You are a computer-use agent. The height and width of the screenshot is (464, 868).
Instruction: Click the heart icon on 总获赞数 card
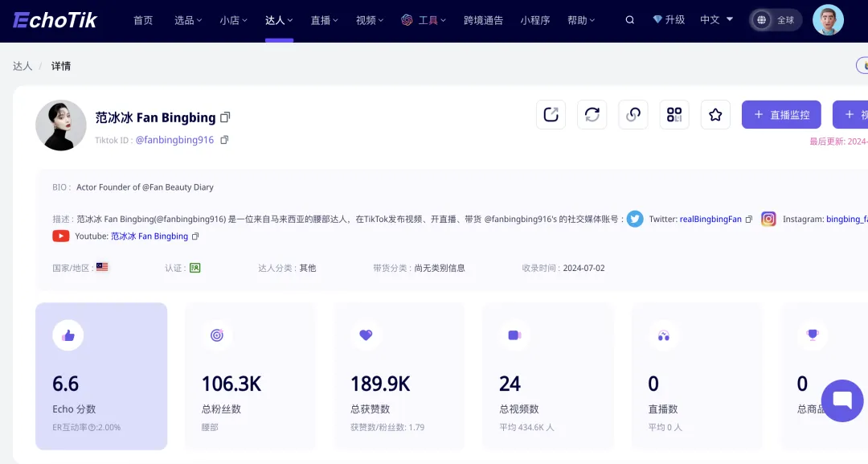coord(366,335)
